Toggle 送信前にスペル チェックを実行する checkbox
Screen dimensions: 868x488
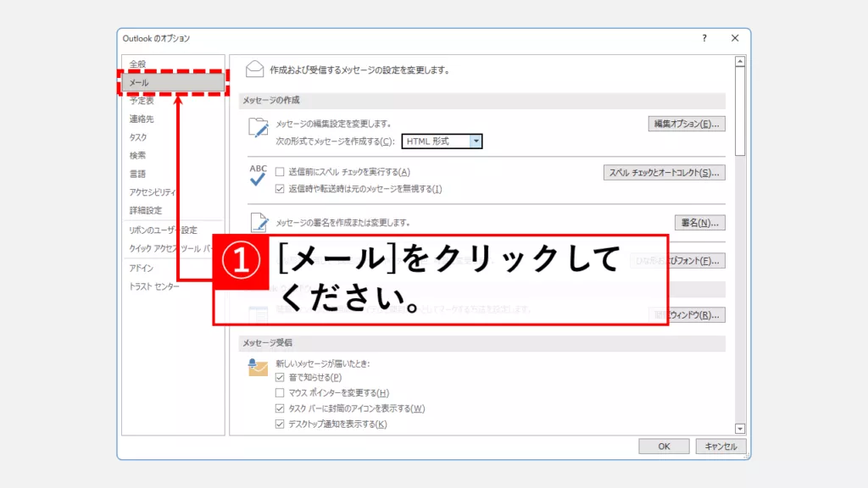[x=280, y=172]
